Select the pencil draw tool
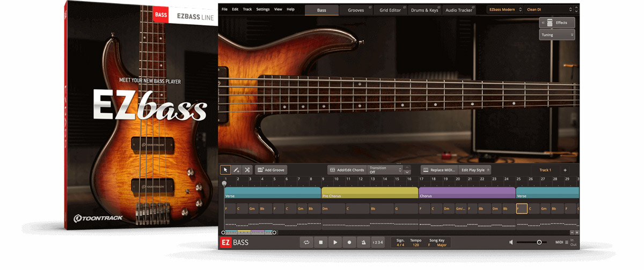This screenshot has height=270, width=644. coord(236,170)
